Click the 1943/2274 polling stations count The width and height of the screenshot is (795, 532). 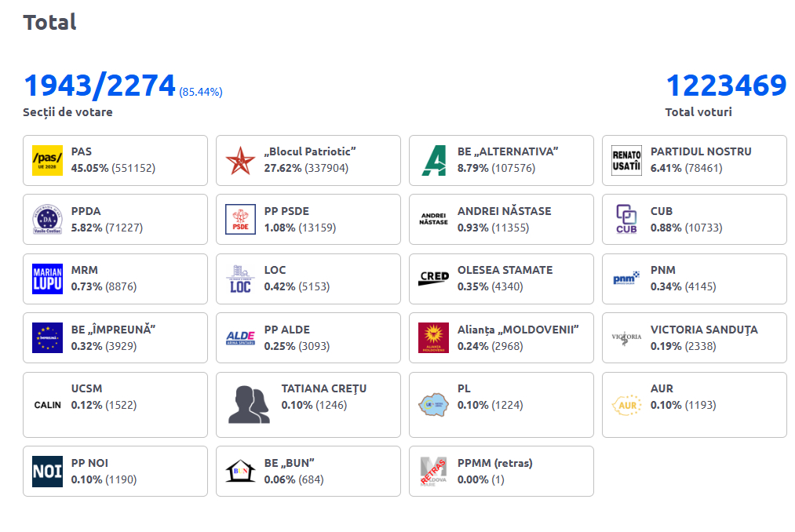click(100, 86)
